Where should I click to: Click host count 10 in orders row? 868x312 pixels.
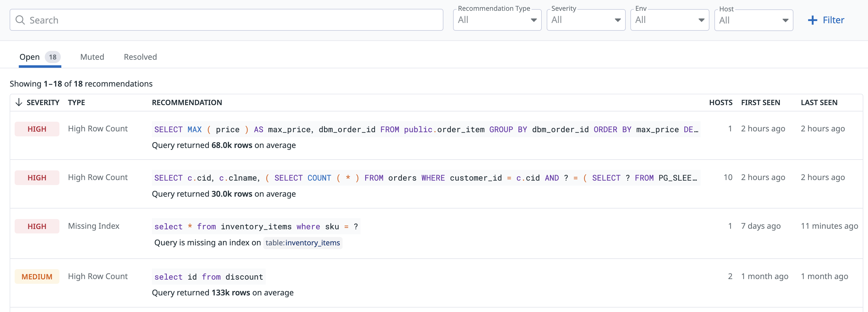click(x=728, y=177)
